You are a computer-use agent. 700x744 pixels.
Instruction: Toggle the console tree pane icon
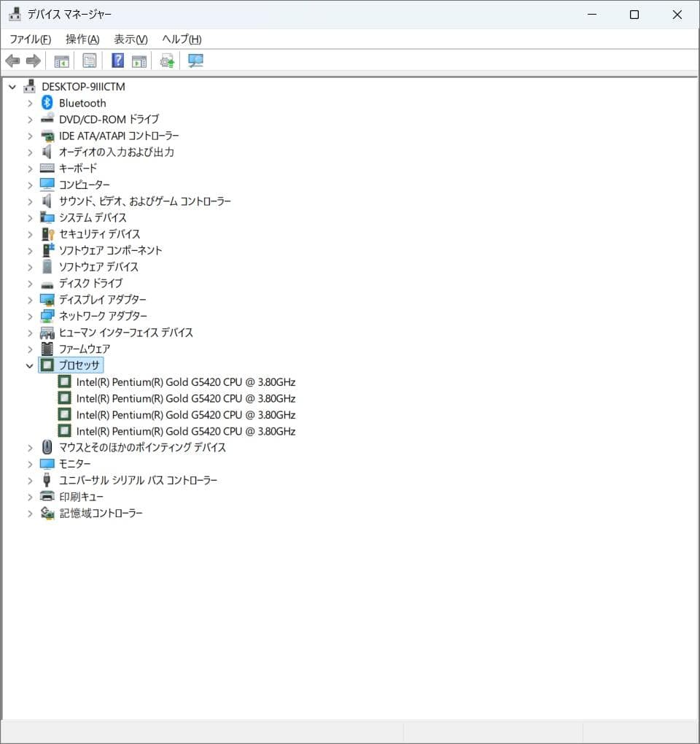click(62, 60)
